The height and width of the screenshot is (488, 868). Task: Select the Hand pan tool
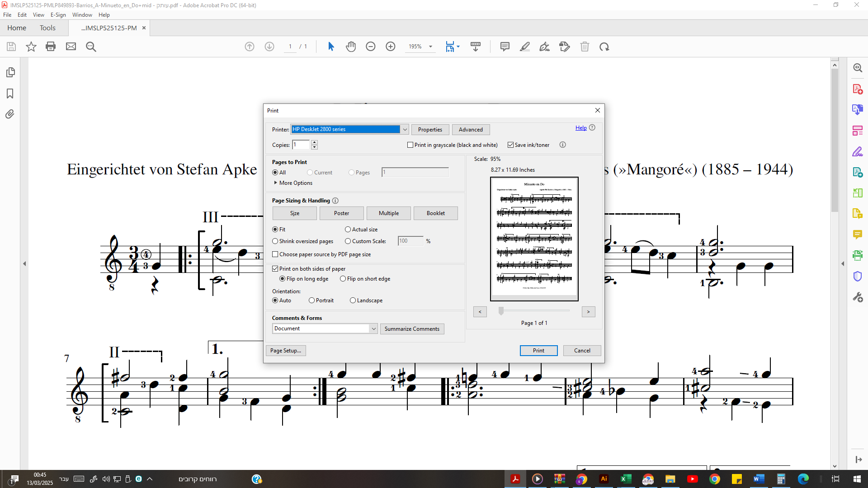(351, 47)
